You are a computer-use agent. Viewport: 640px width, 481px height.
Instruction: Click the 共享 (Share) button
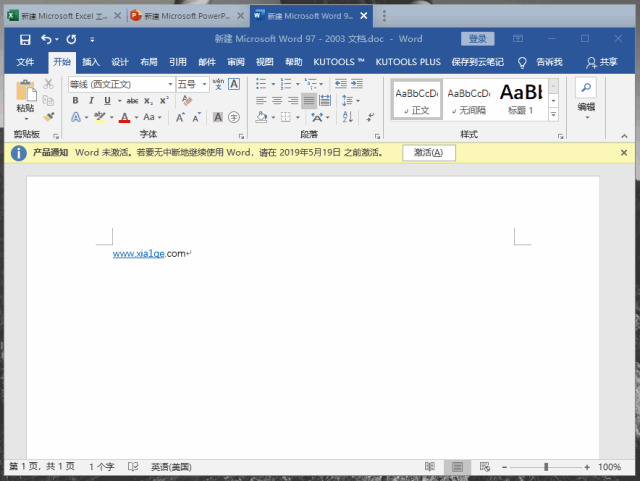[602, 62]
